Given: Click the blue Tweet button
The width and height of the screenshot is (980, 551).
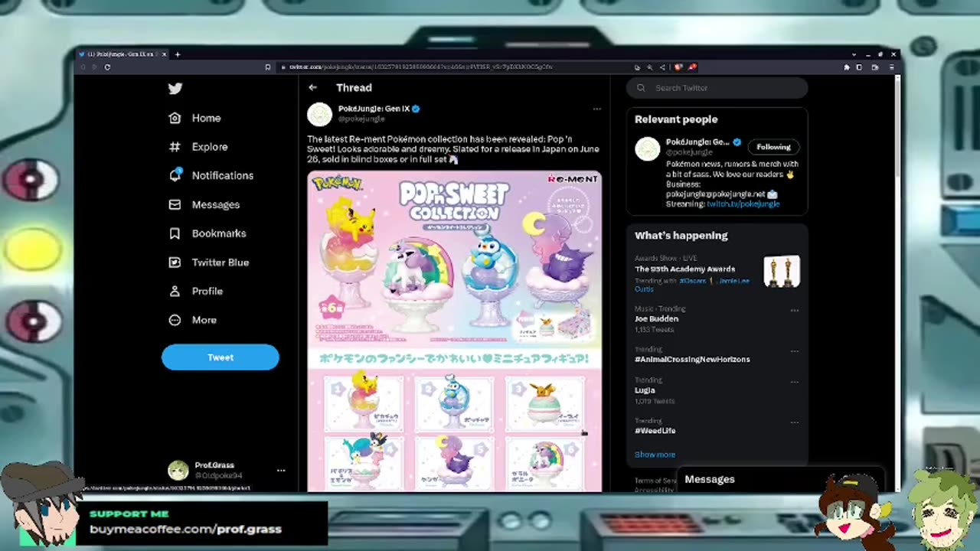Looking at the screenshot, I should click(220, 357).
